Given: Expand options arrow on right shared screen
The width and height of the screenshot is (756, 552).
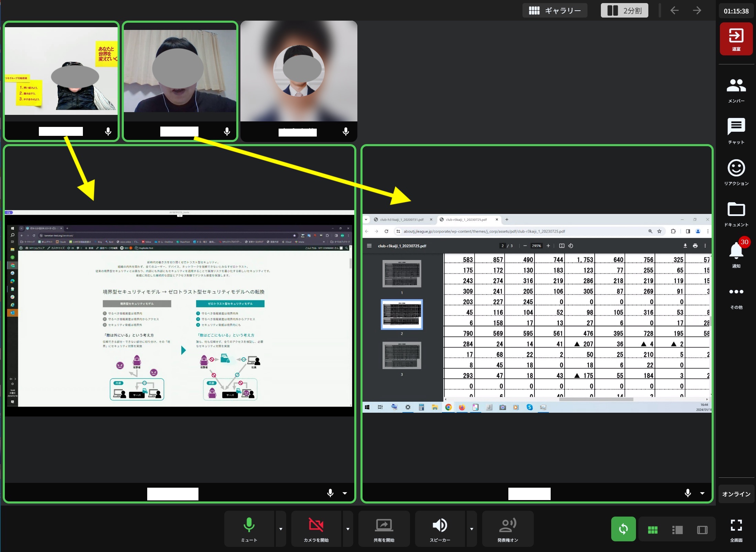Looking at the screenshot, I should click(702, 493).
